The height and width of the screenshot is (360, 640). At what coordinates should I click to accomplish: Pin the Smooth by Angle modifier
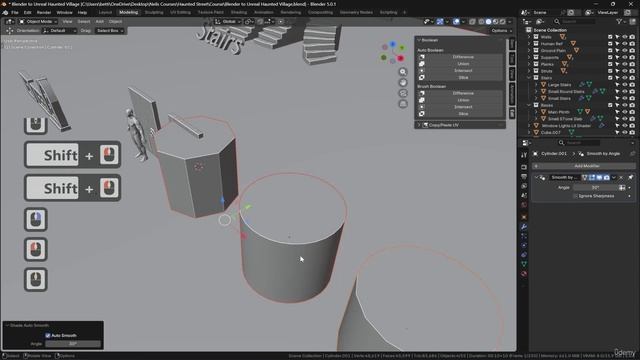[x=631, y=178]
